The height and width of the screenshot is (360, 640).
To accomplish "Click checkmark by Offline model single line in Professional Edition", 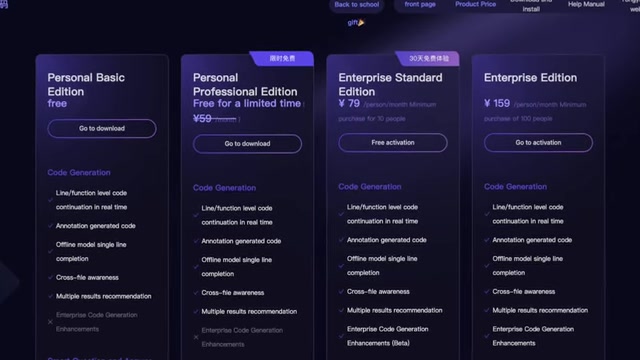I will (196, 267).
